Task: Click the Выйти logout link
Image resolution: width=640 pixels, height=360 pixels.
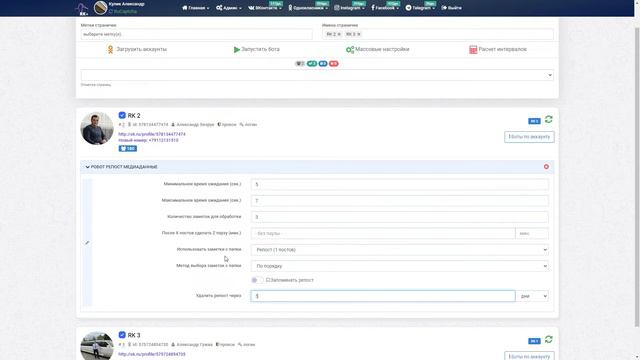Action: [451, 8]
